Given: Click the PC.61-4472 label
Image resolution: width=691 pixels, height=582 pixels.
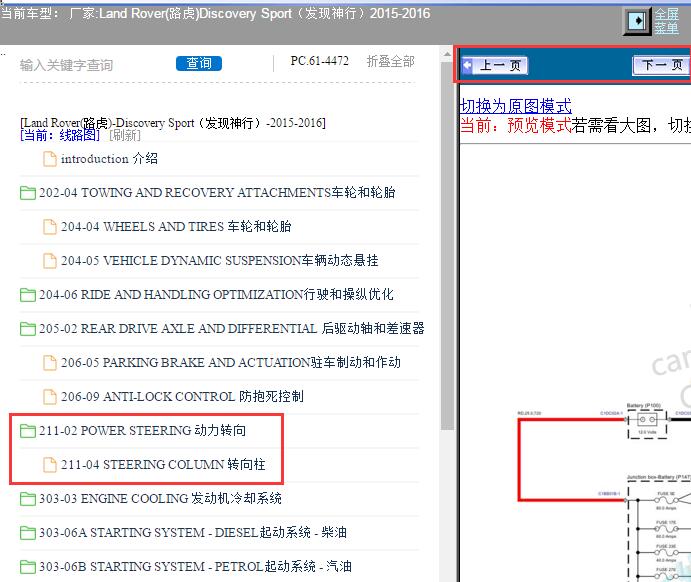Looking at the screenshot, I should (x=319, y=61).
